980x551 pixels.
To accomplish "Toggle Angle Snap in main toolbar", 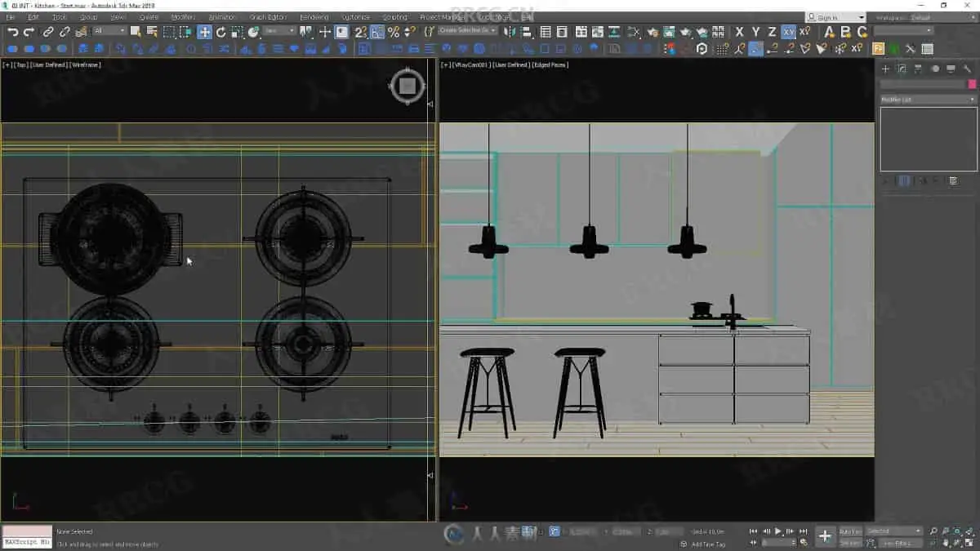I will 376,32.
